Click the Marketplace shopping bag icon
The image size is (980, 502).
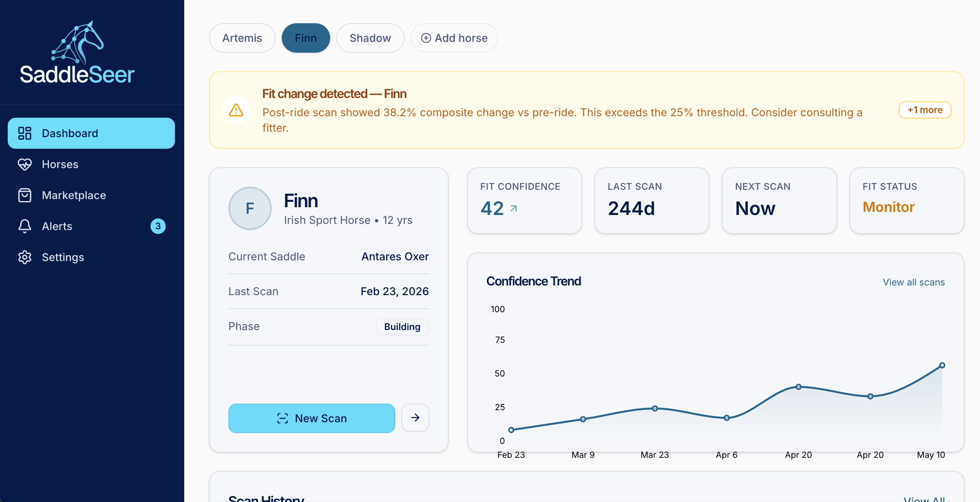point(25,195)
